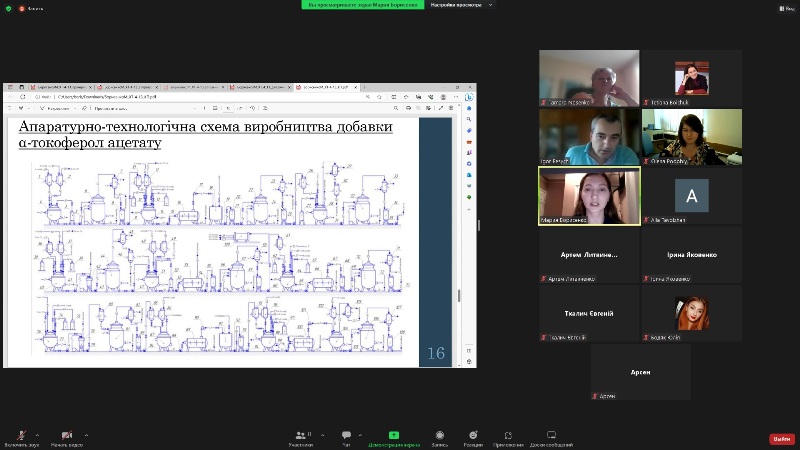Select Tetiana Boichuk participant tile

coord(691,78)
